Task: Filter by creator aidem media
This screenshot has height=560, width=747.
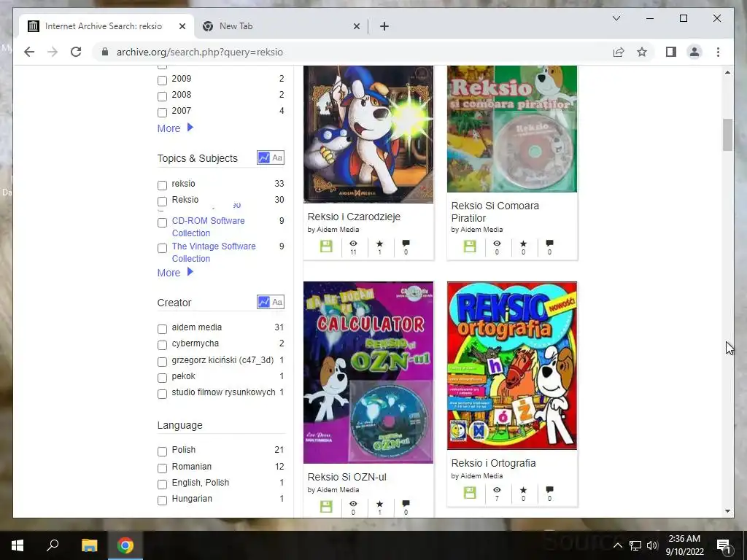Action: pos(162,329)
